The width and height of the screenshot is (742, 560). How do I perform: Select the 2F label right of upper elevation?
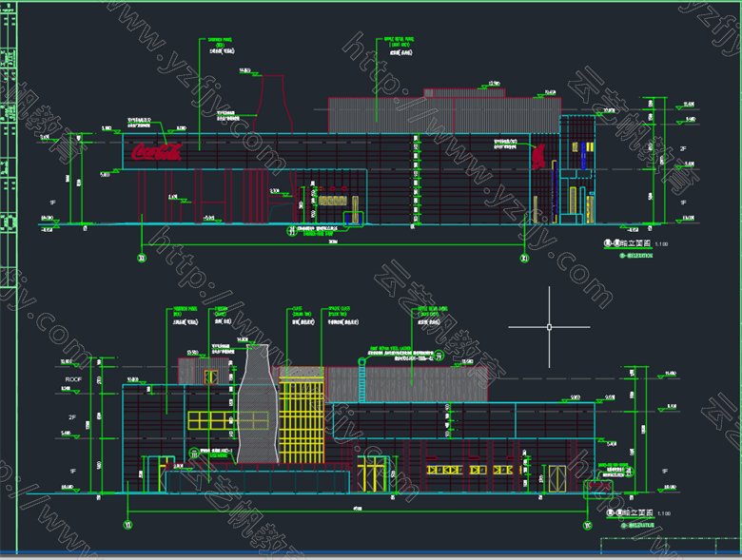click(683, 148)
